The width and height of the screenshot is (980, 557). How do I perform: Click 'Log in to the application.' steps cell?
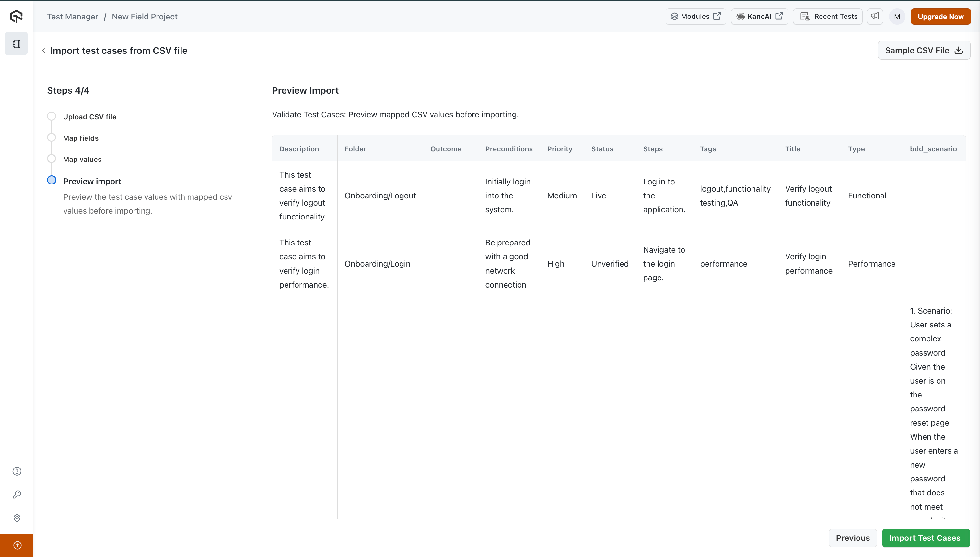click(664, 196)
